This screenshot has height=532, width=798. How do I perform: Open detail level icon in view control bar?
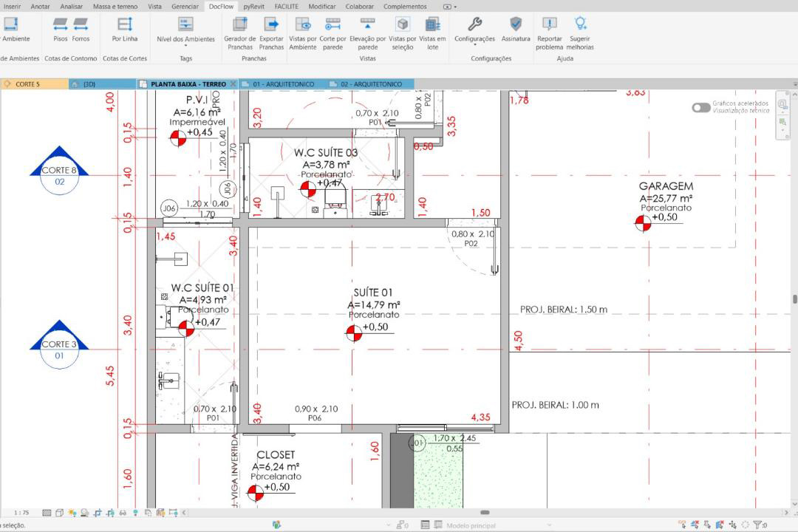[x=47, y=513]
